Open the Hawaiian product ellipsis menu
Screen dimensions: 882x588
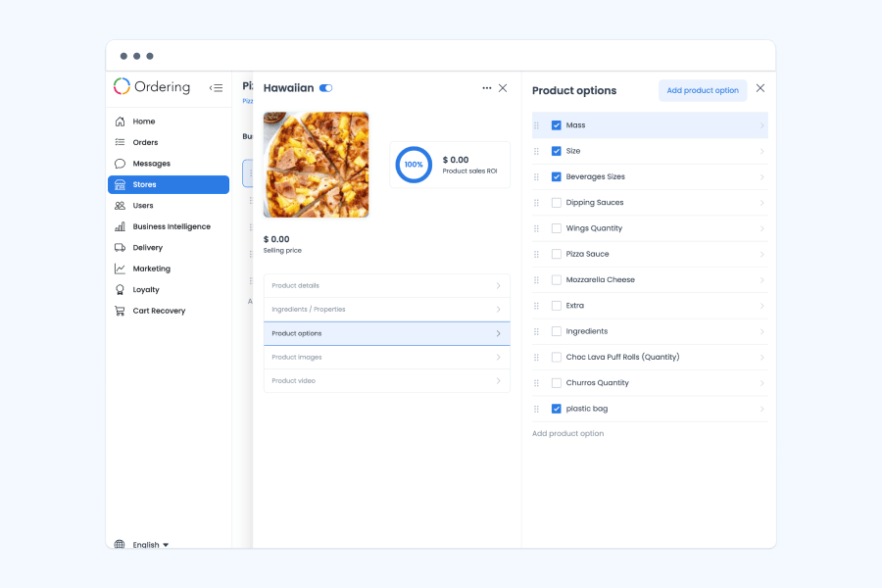pos(486,87)
